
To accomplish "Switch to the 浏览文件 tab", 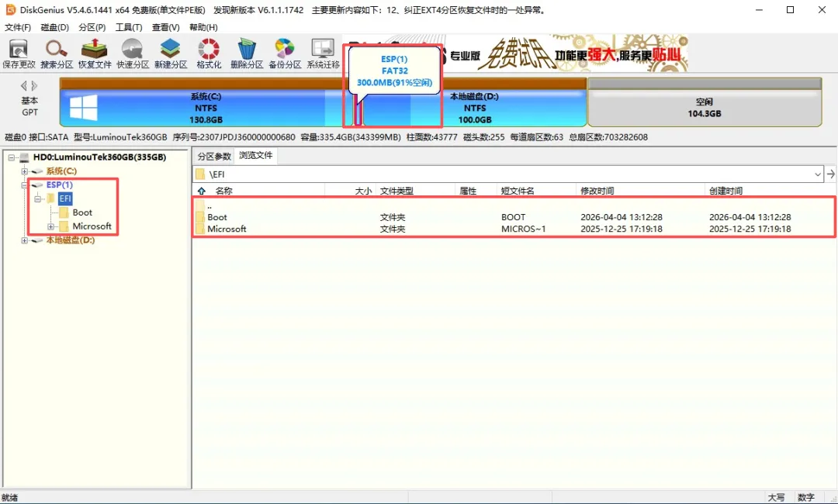I will tap(255, 155).
